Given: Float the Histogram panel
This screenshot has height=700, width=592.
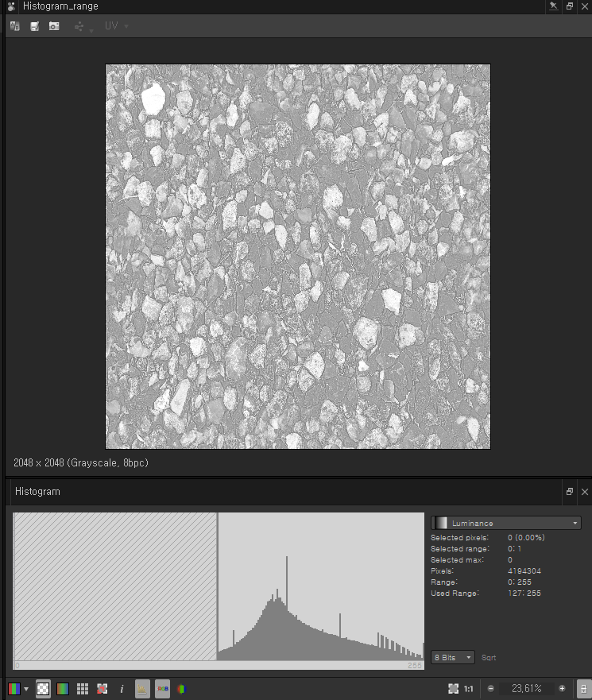Looking at the screenshot, I should pos(570,492).
